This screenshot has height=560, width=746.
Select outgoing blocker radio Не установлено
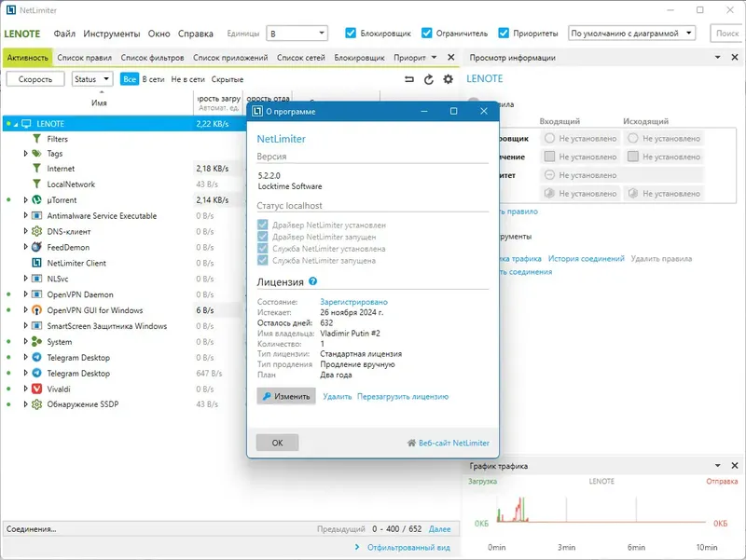coord(633,138)
